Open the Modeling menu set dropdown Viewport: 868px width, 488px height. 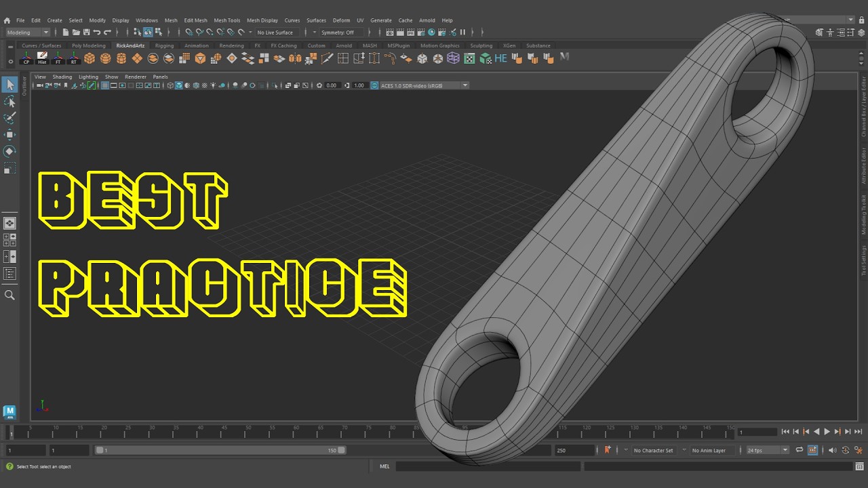(28, 32)
